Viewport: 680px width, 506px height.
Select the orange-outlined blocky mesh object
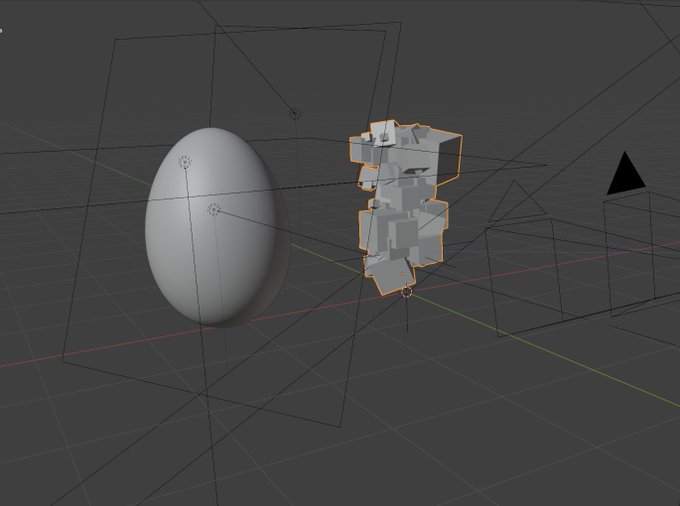(405, 208)
